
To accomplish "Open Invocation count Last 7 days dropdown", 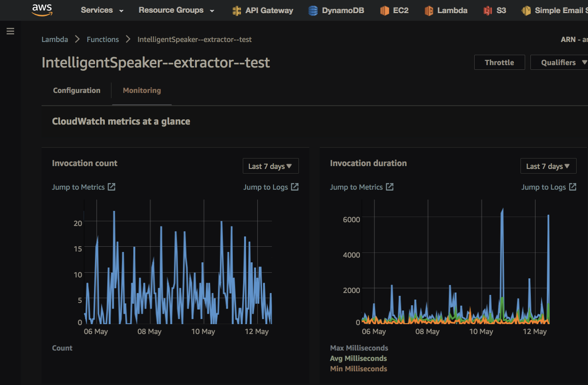I will (x=270, y=166).
